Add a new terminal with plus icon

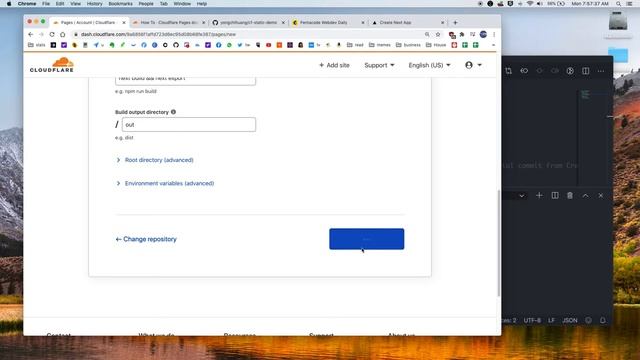click(539, 196)
